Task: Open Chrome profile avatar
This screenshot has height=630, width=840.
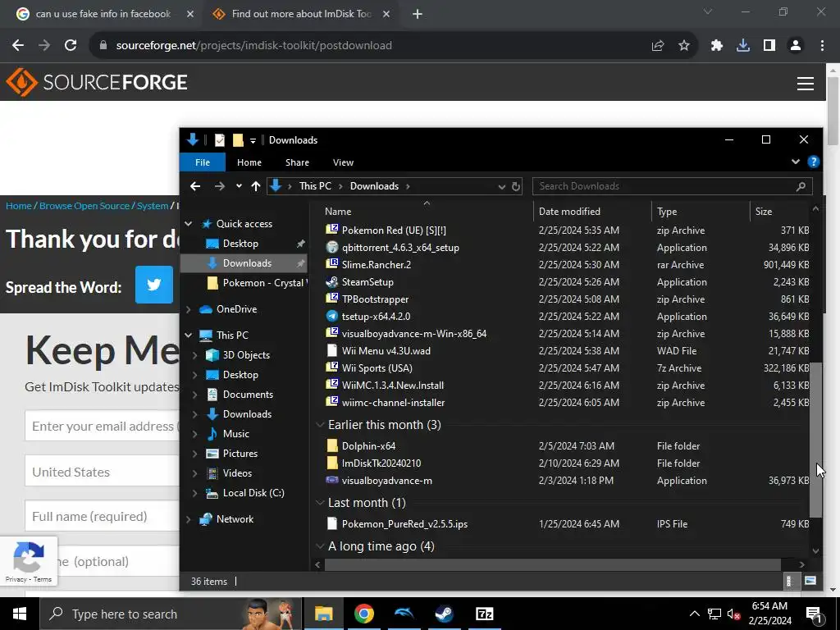Action: tap(796, 46)
